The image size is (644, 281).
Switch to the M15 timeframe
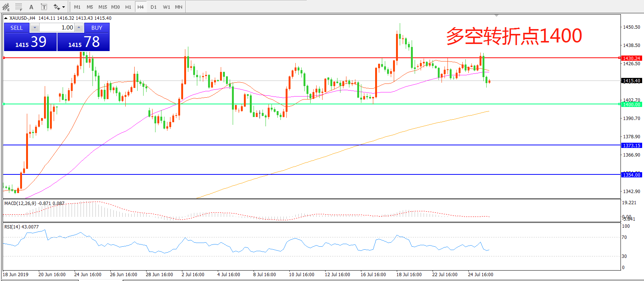pyautogui.click(x=103, y=7)
